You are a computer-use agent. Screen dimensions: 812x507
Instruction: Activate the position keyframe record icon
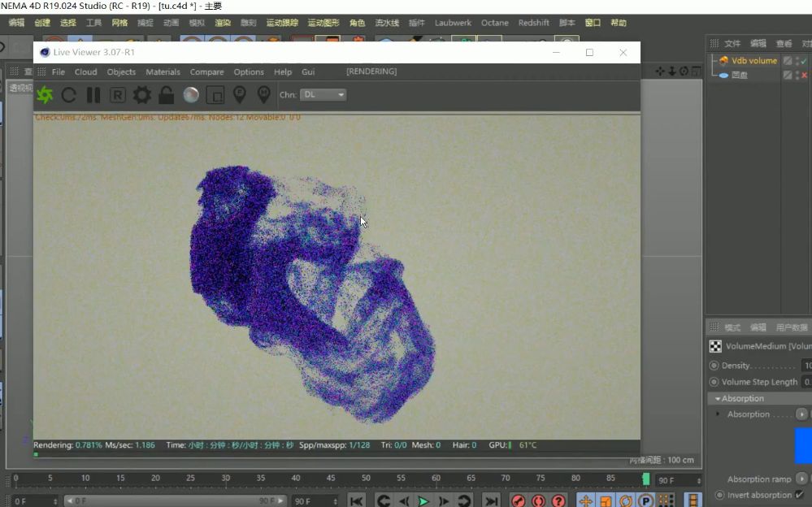(x=586, y=500)
